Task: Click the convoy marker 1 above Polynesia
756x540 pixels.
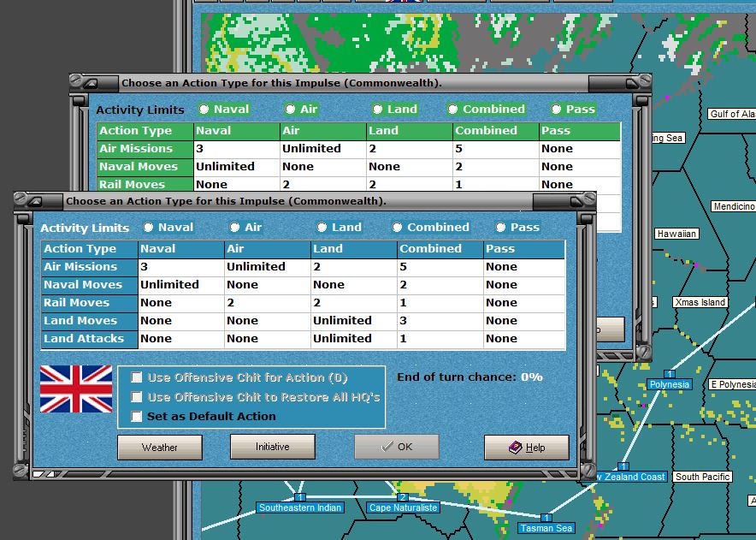Action: (x=670, y=374)
